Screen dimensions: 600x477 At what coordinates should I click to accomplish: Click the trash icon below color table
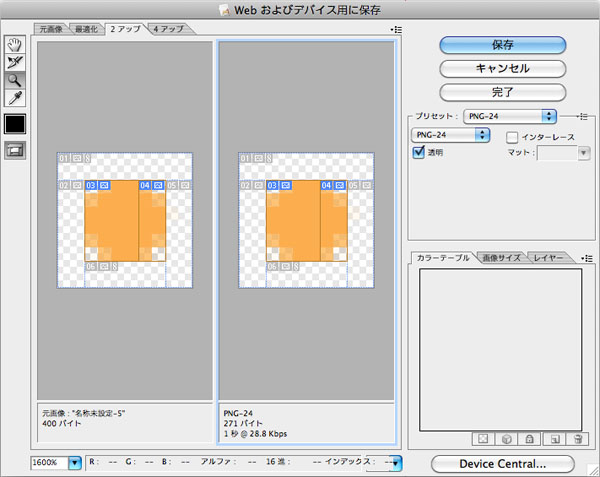(576, 438)
